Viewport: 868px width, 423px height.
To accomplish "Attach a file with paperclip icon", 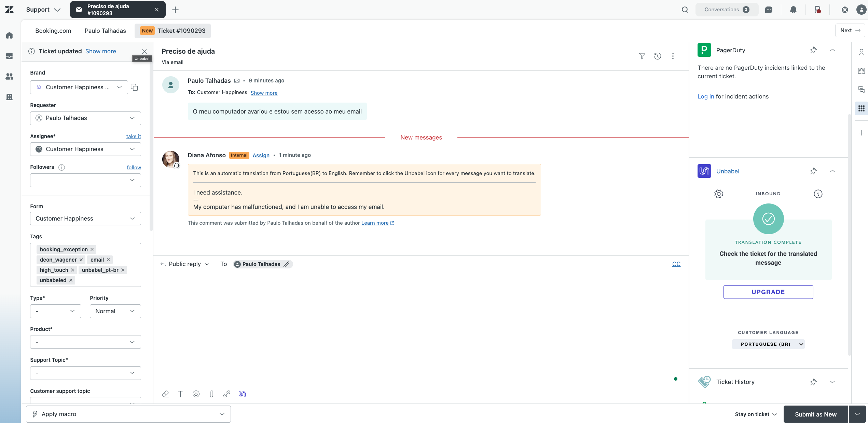I will pyautogui.click(x=211, y=394).
